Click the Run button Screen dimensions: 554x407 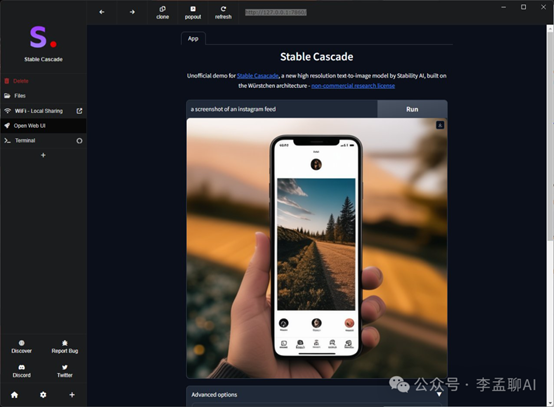(x=412, y=109)
